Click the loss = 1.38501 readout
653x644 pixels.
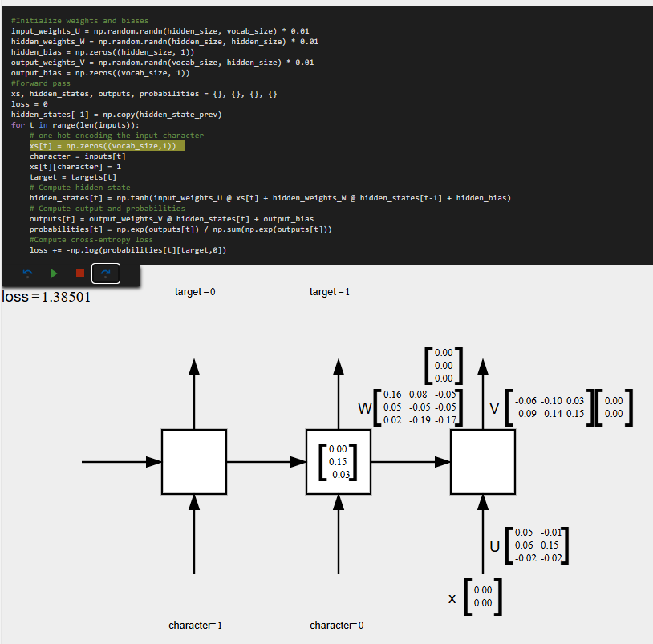click(46, 297)
